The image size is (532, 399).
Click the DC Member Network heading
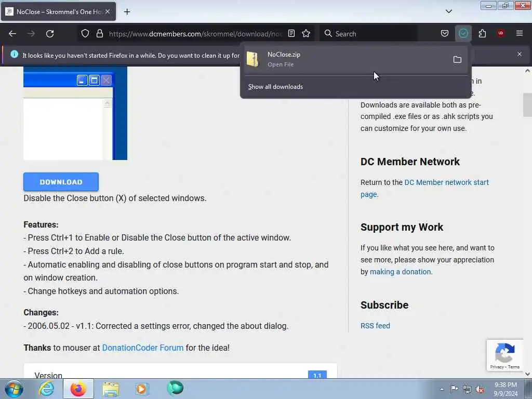(x=410, y=162)
